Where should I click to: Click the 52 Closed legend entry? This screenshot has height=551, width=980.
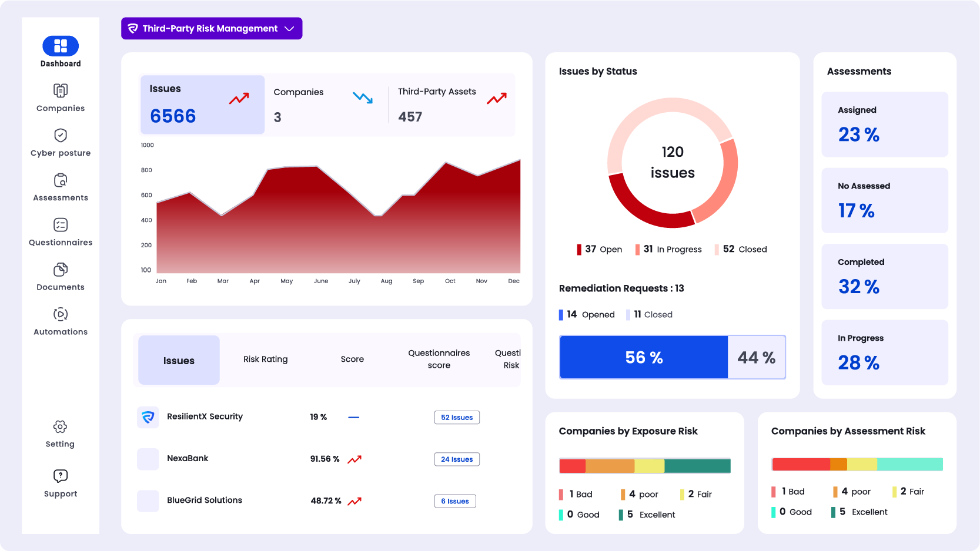click(x=741, y=249)
